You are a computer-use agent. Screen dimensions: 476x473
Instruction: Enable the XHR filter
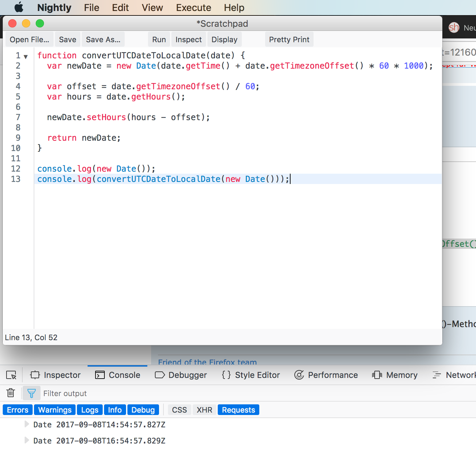pos(204,410)
